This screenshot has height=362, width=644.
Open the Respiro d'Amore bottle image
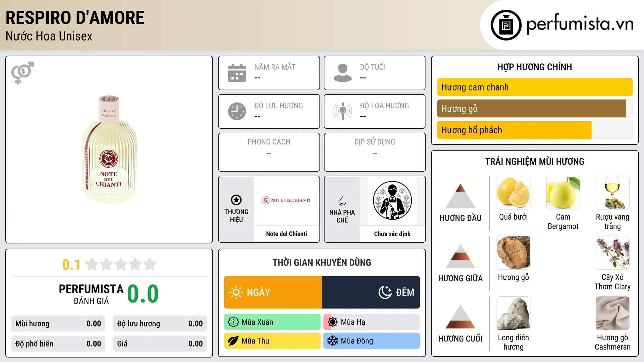tap(109, 150)
